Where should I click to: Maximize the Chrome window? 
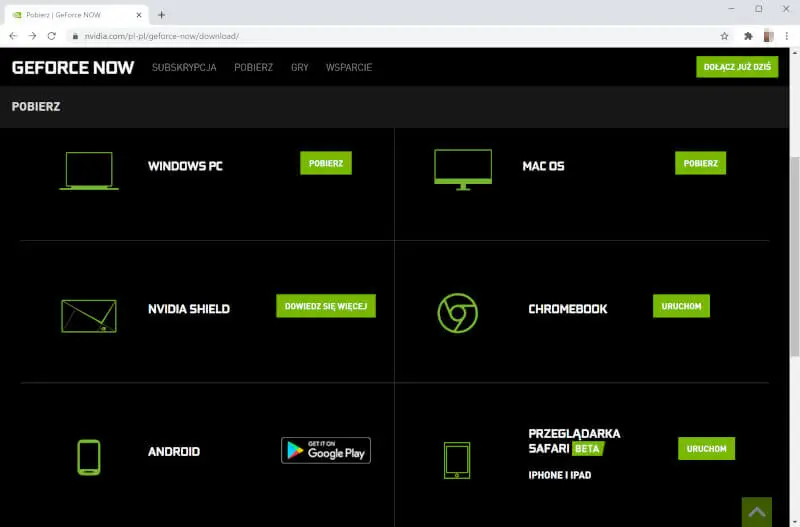pos(759,9)
